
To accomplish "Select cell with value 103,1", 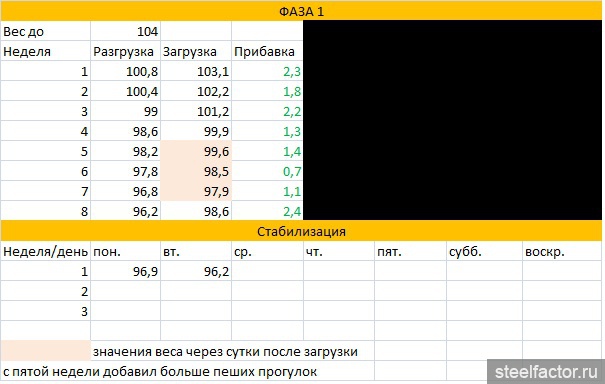I will pos(196,71).
